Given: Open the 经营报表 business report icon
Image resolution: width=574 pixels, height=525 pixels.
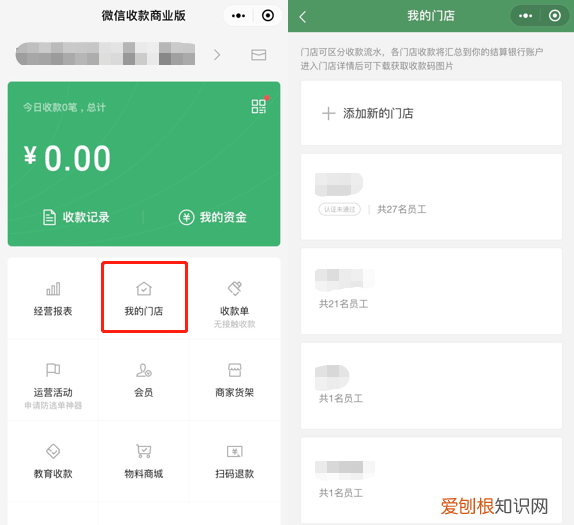Looking at the screenshot, I should [x=53, y=289].
